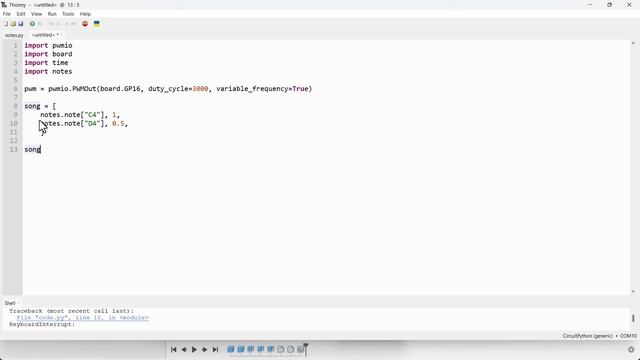The height and width of the screenshot is (360, 640).
Task: Click the Step into toolbar icon
Action: 58,24
